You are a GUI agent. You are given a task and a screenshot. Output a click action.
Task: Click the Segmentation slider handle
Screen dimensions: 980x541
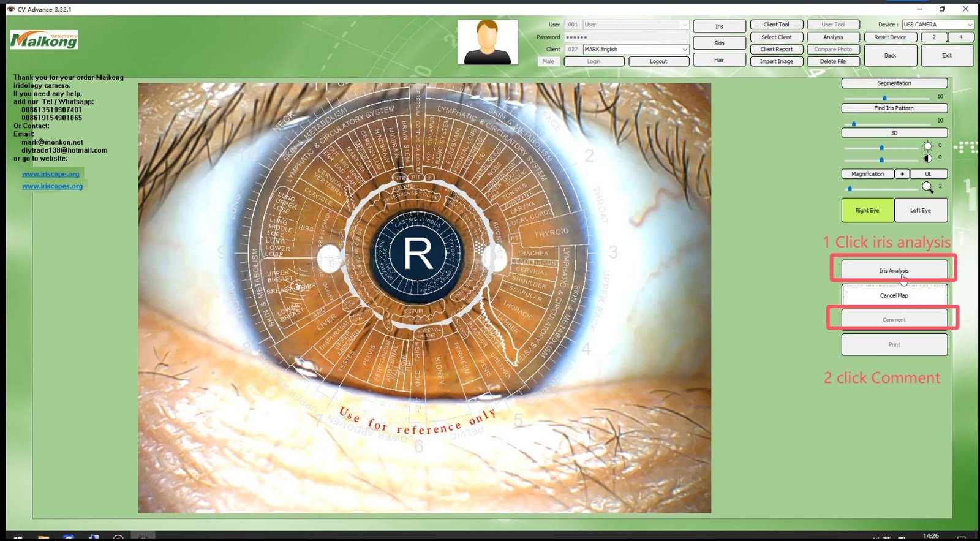[x=884, y=98]
